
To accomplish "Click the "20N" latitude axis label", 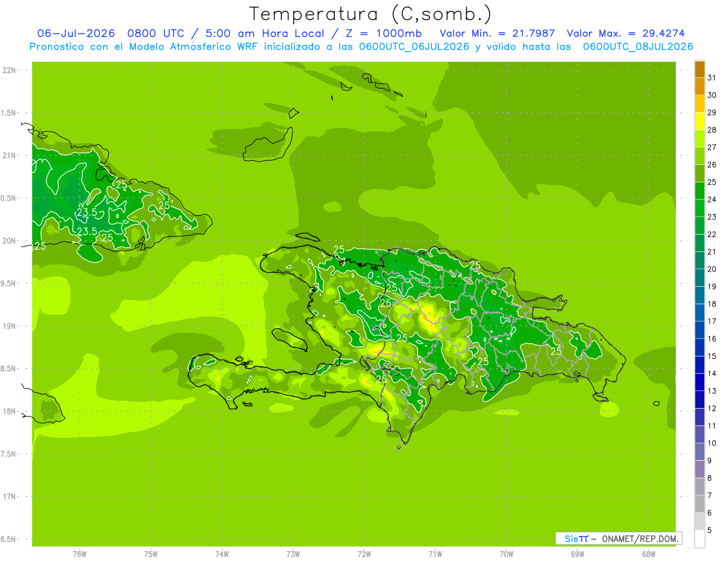I will click(9, 241).
